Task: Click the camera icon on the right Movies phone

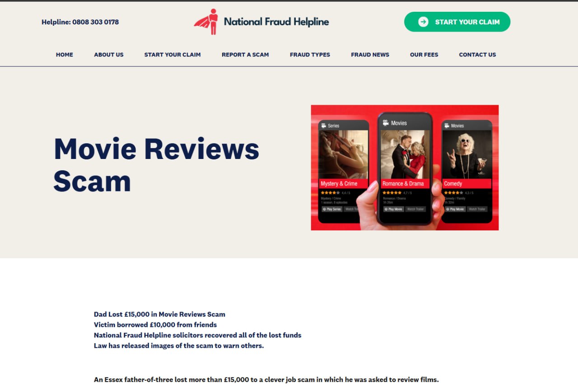Action: click(447, 126)
